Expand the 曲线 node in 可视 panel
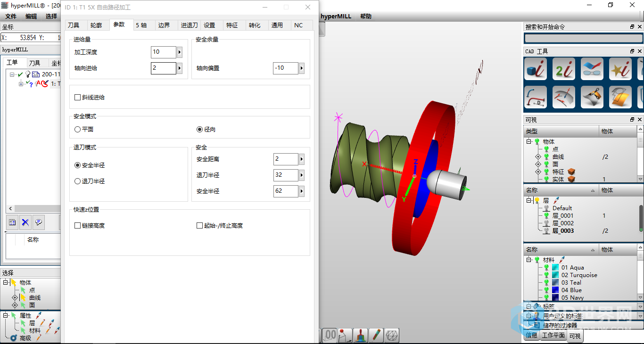This screenshot has width=644, height=344. point(537,156)
